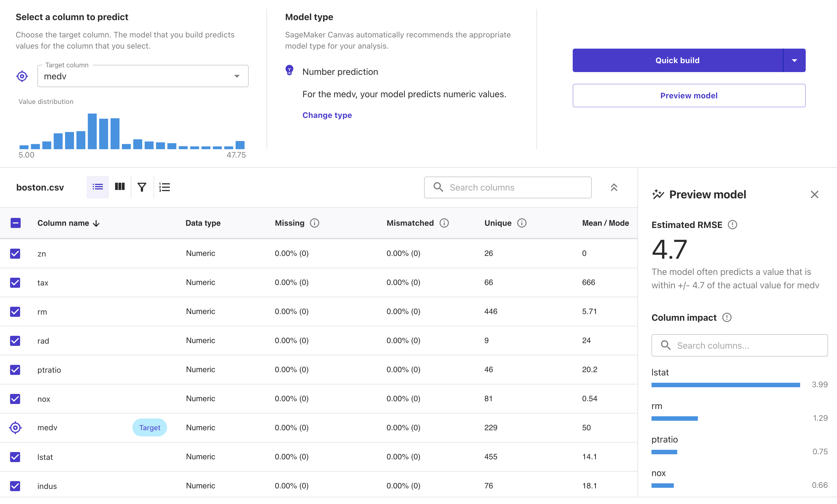Click the boston.csv dataset name
Viewport: 837px width, 504px height.
(40, 187)
